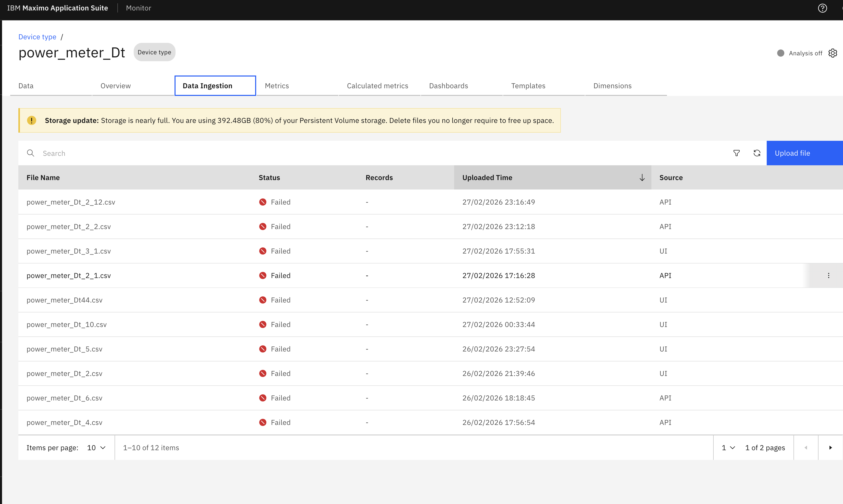Click the search magnifier icon
This screenshot has width=843, height=504.
tap(31, 153)
